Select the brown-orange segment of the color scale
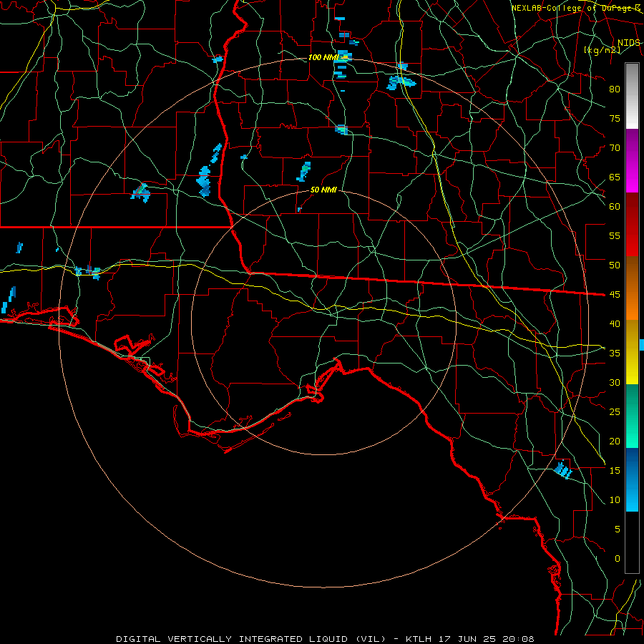 point(632,288)
